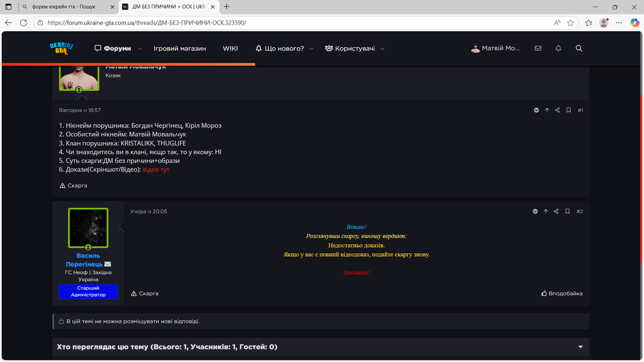Expand the Користувачі dropdown arrow
The width and height of the screenshot is (644, 362).
(x=382, y=49)
